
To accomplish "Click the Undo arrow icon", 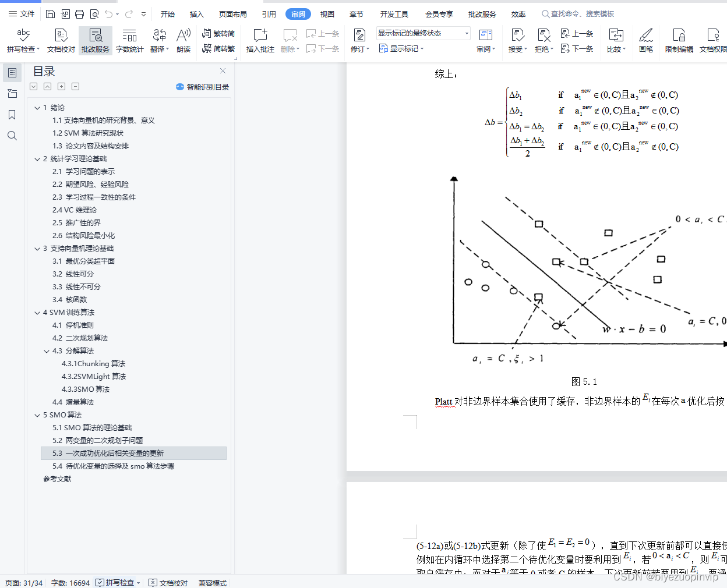I will point(109,14).
